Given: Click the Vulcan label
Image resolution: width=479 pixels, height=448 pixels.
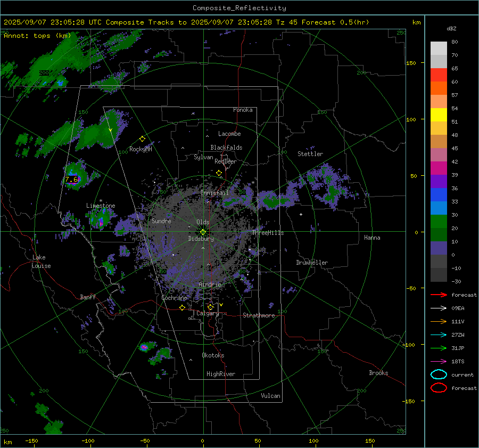Looking at the screenshot, I should coord(270,396).
